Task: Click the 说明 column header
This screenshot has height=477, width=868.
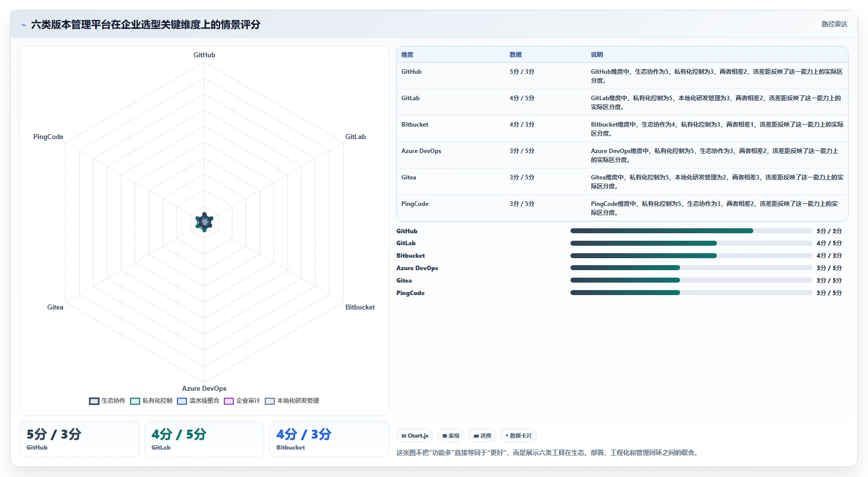Action: tap(597, 55)
